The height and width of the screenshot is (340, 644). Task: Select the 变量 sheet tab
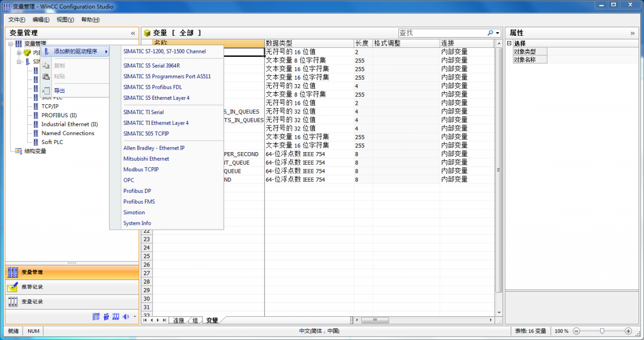pos(212,320)
